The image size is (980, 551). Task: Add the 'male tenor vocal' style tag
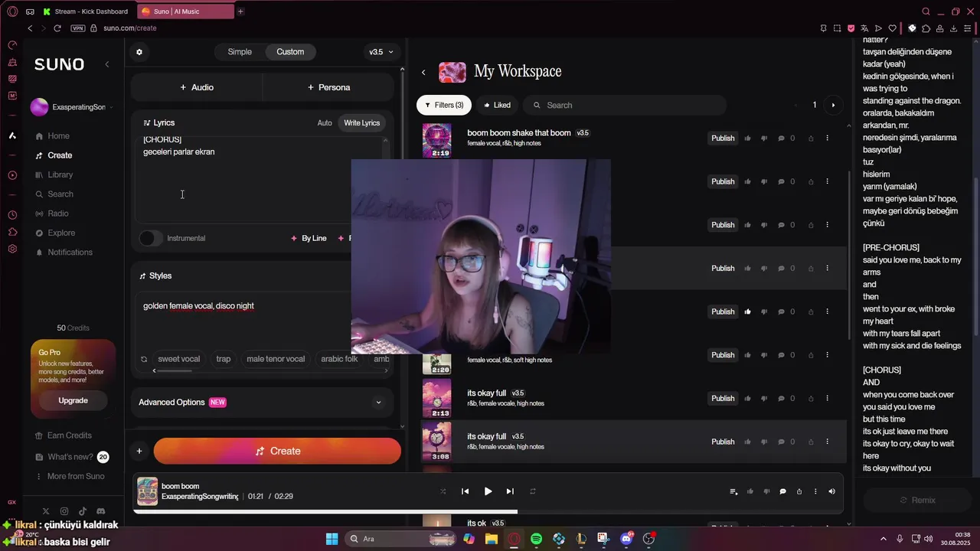tap(276, 359)
